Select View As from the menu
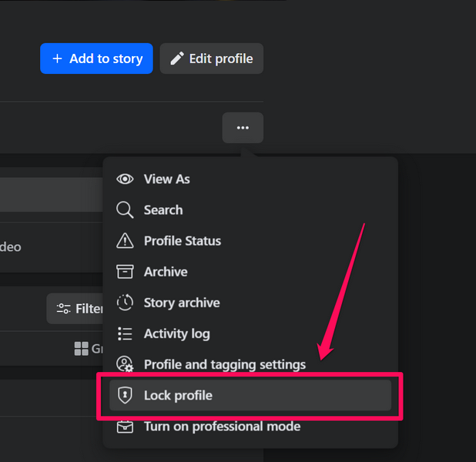This screenshot has height=462, width=476. point(166,179)
